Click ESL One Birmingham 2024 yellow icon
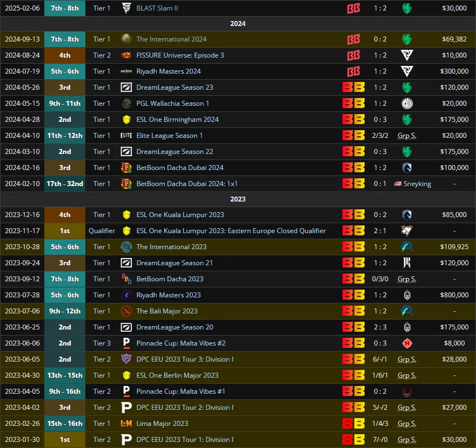This screenshot has height=448, width=476. click(126, 120)
